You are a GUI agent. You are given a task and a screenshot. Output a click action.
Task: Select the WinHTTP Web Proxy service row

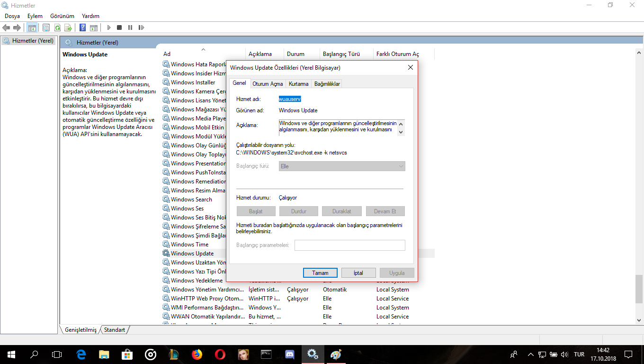(298, 299)
